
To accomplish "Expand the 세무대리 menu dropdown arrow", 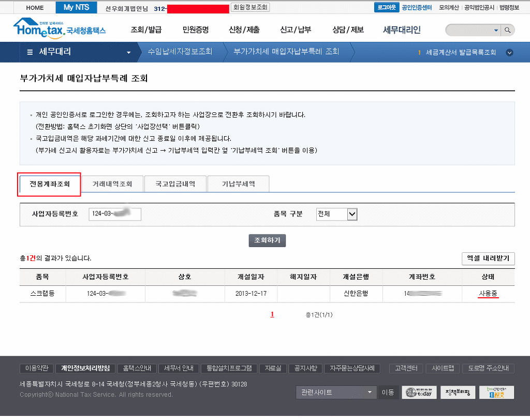I will tap(129, 52).
